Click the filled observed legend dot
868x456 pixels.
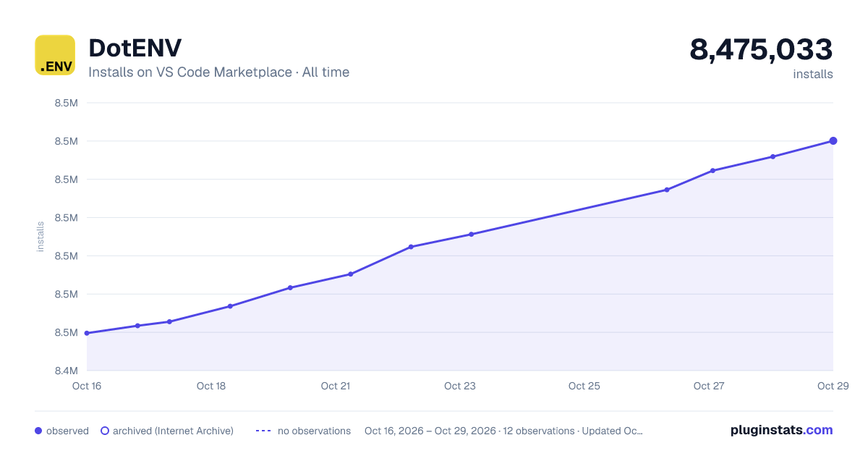coord(38,431)
